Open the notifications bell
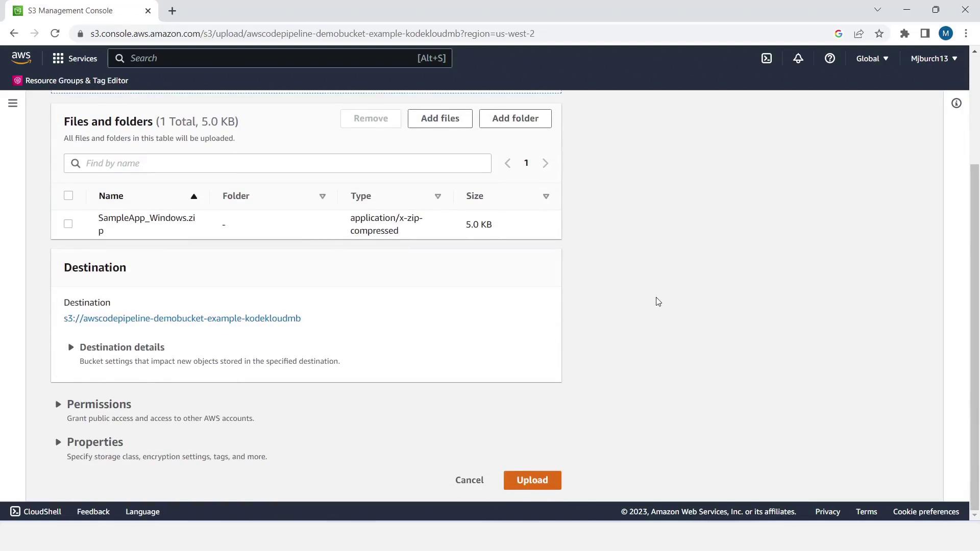Image resolution: width=980 pixels, height=551 pixels. coord(798,59)
